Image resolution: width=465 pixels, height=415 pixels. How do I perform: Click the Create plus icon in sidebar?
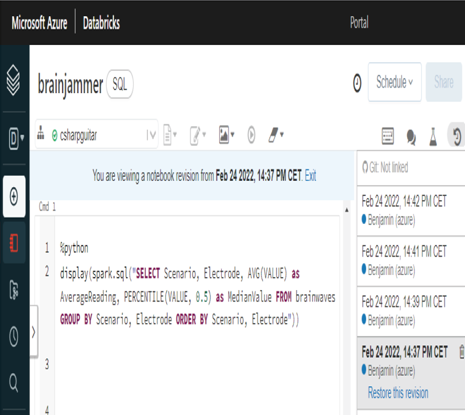(x=14, y=196)
